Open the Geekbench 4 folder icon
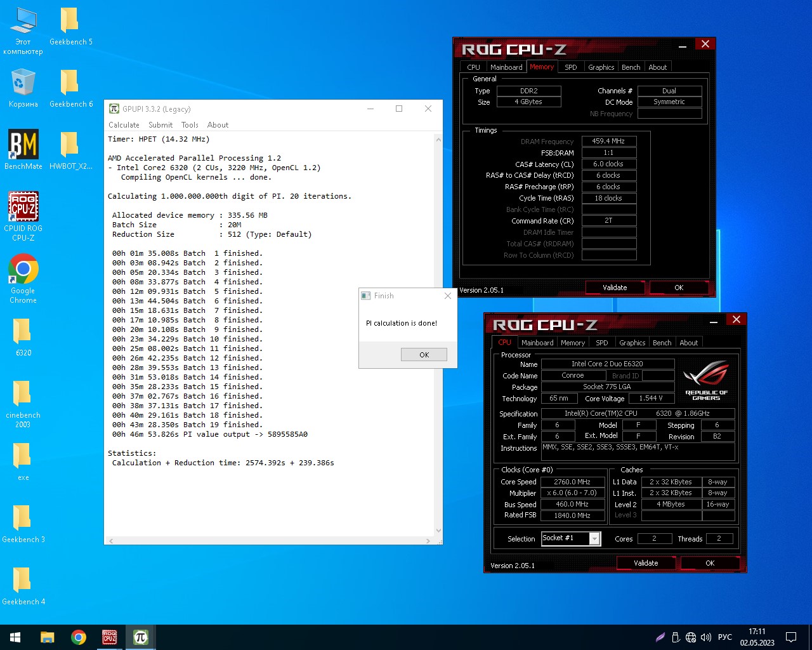Screen dimensions: 812x650 pos(23,585)
